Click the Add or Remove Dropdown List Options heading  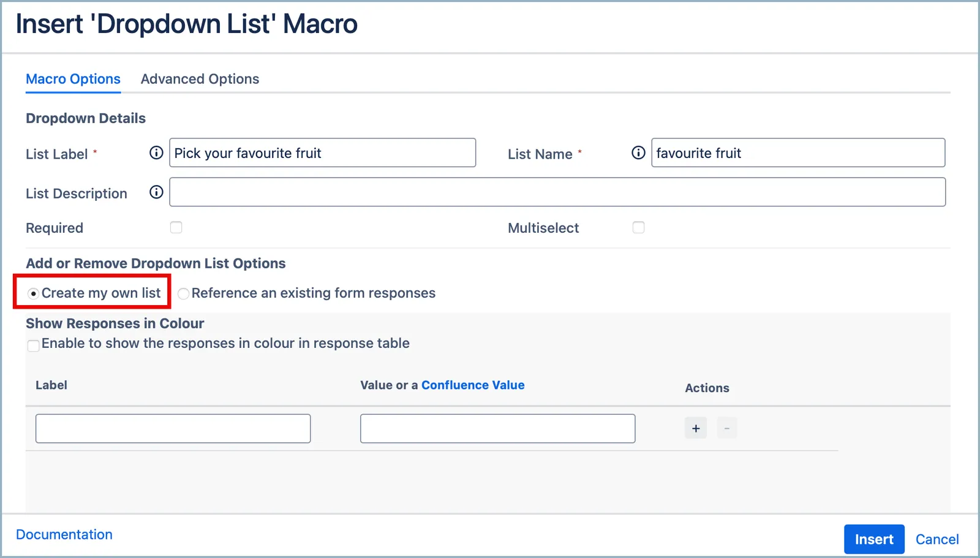[x=156, y=263]
